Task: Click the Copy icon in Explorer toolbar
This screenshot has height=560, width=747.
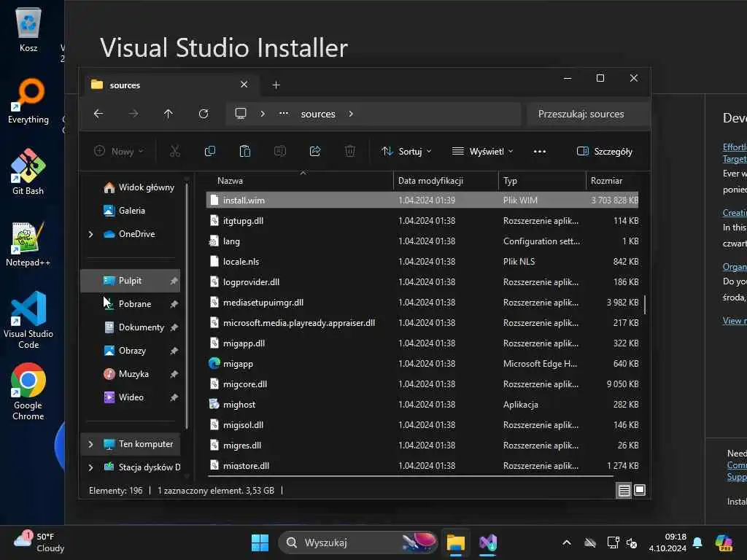Action: click(x=209, y=152)
